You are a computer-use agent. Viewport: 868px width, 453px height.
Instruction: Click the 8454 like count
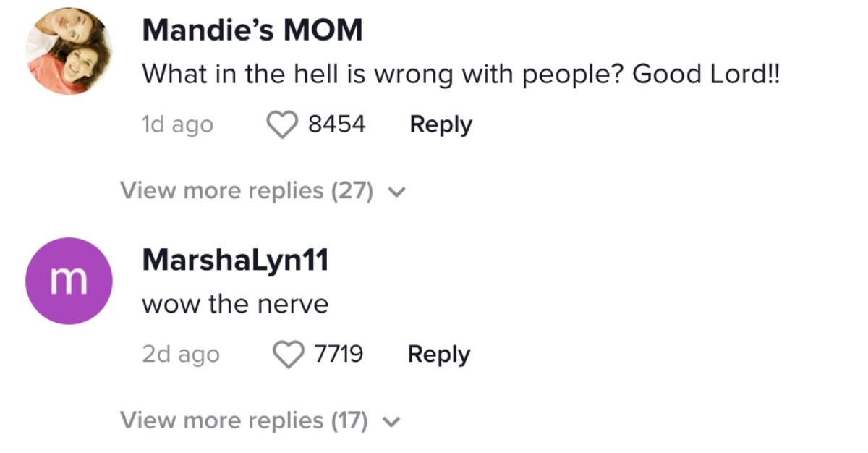[x=336, y=124]
